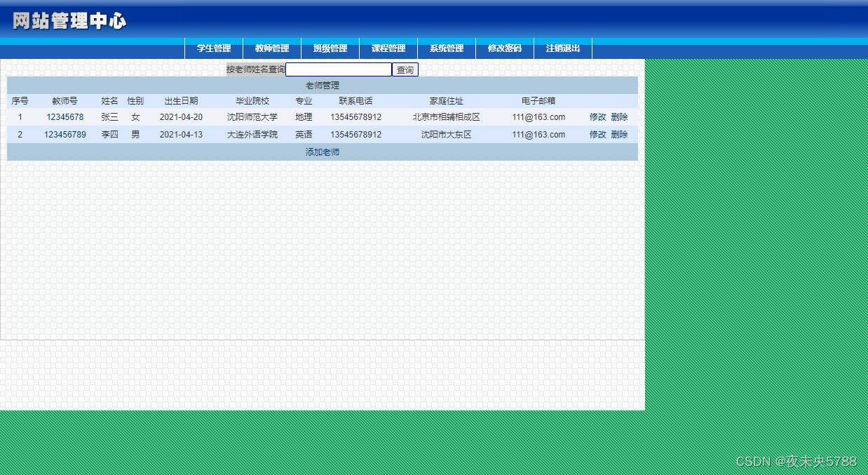The image size is (868, 475).
Task: Click the 出生日期 column header
Action: click(181, 101)
